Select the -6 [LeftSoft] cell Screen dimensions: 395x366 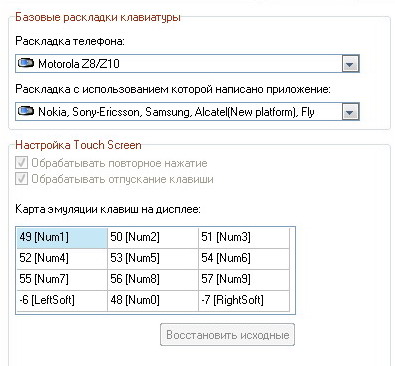tap(62, 301)
